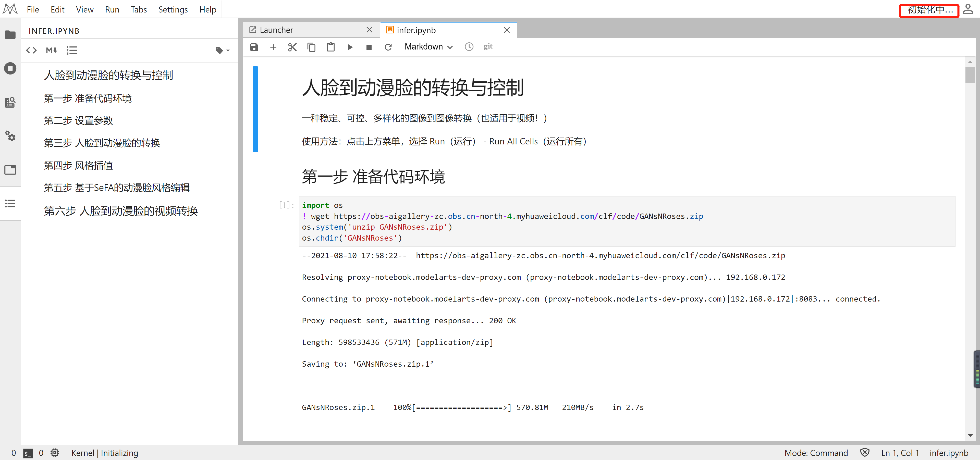The image size is (980, 460).
Task: Save the notebook with the floppy disk icon
Action: coord(254,47)
